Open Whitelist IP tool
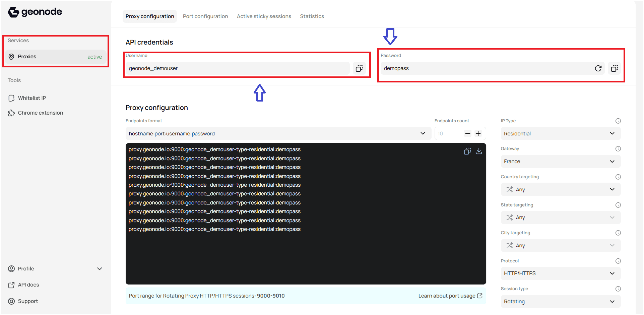 click(x=32, y=98)
